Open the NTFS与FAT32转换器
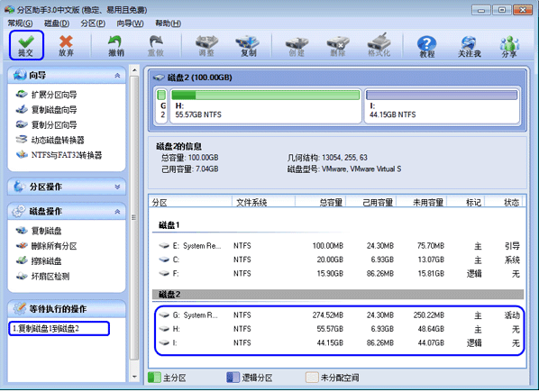Viewport: 539px width, 392px height. pyautogui.click(x=59, y=155)
